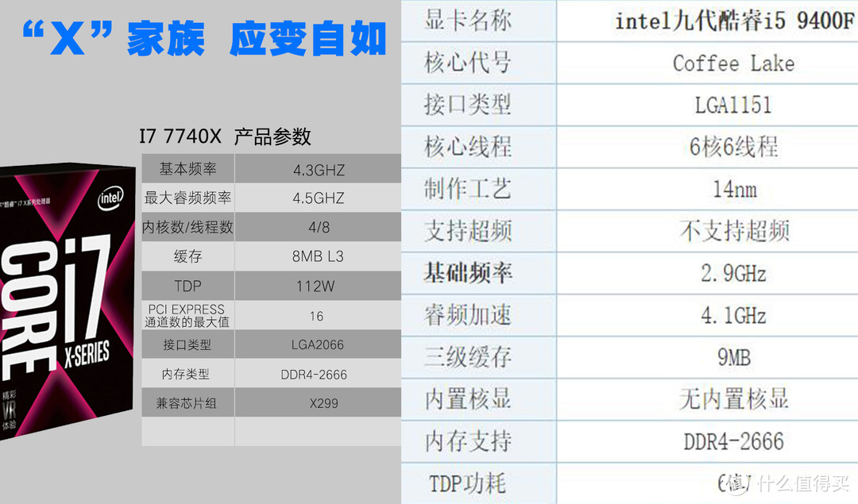This screenshot has height=504, width=858.
Task: Click the 核心线程 label
Action: (468, 147)
